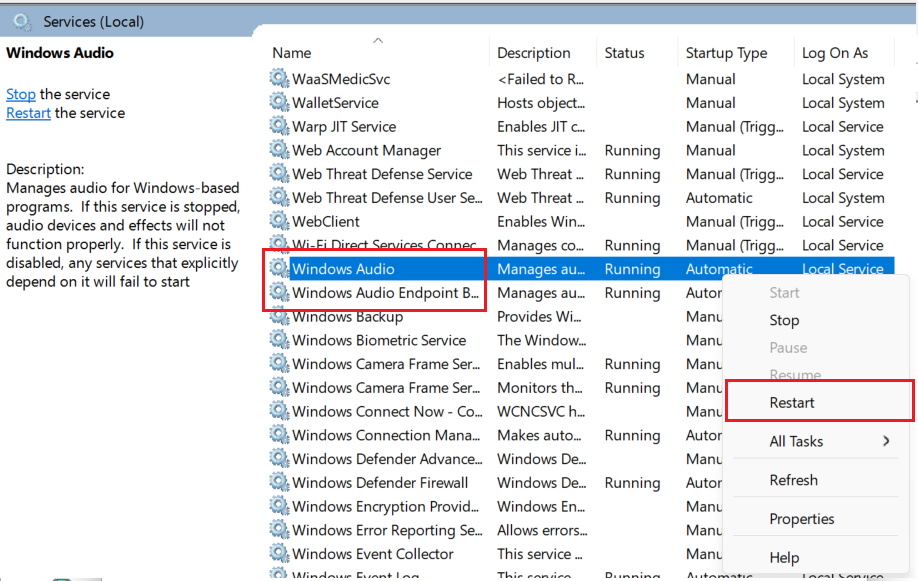Select Refresh from the context menu
This screenshot has height=581, width=918.
click(x=793, y=480)
